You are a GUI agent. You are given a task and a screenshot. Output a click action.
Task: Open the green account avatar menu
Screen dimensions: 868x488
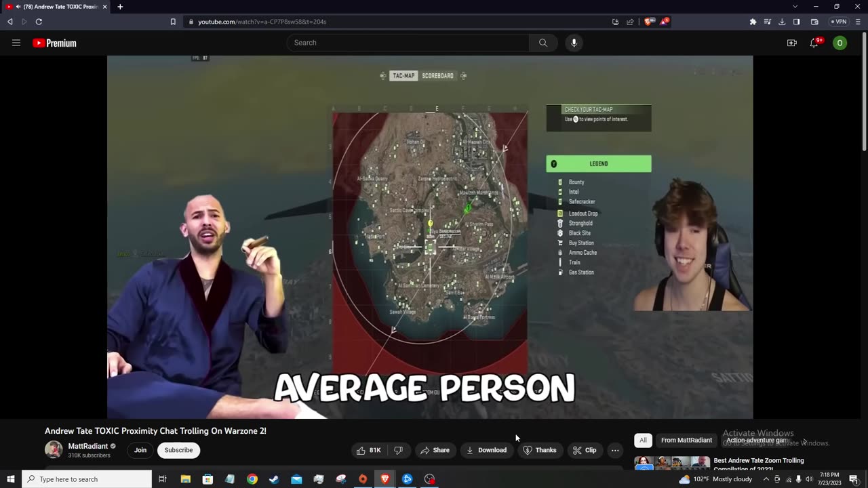click(840, 43)
